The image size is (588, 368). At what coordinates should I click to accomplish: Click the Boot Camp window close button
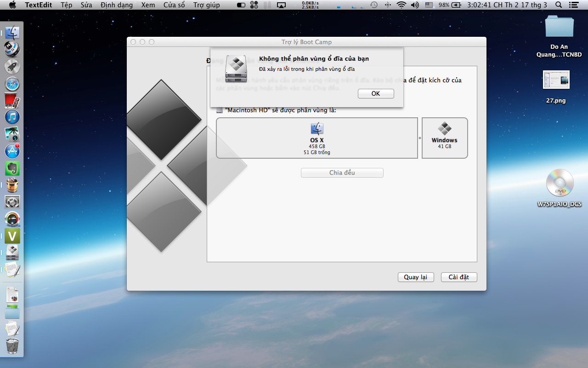[133, 42]
